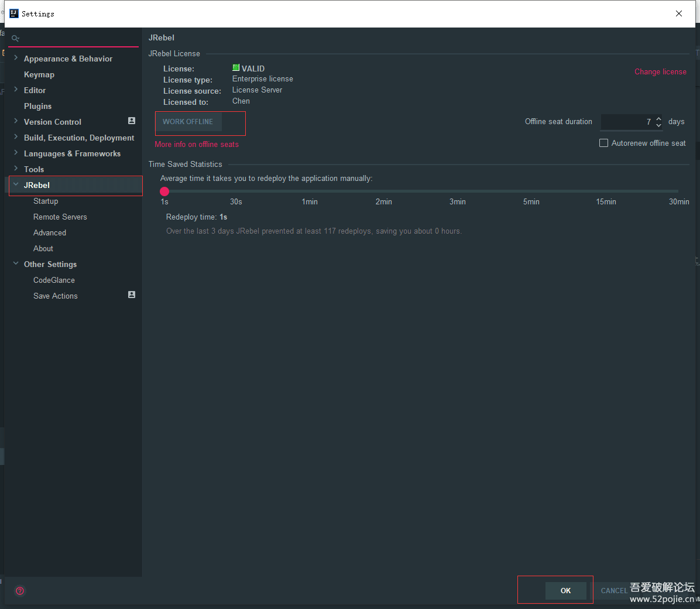The width and height of the screenshot is (700, 609).
Task: Click the redeploy time slider handle
Action: [164, 191]
